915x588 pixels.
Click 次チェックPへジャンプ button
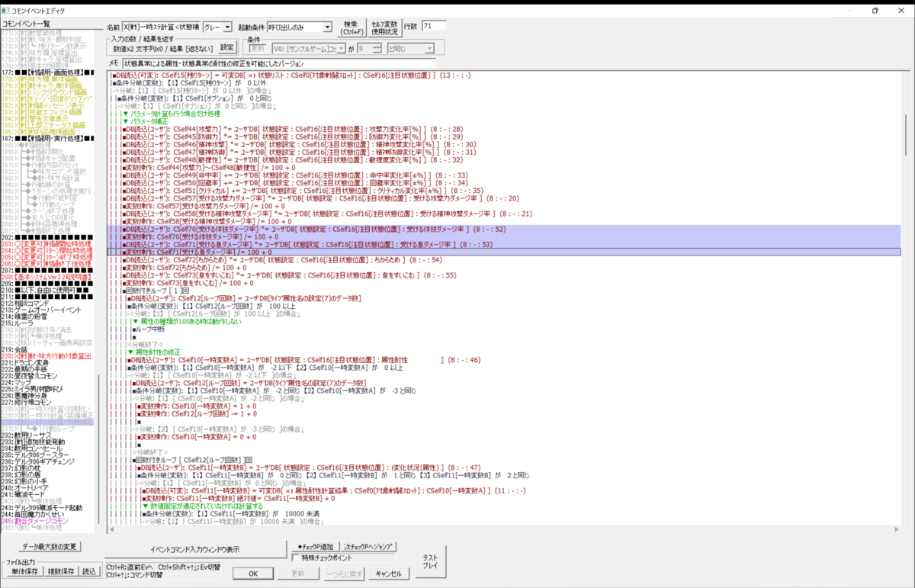(x=368, y=547)
